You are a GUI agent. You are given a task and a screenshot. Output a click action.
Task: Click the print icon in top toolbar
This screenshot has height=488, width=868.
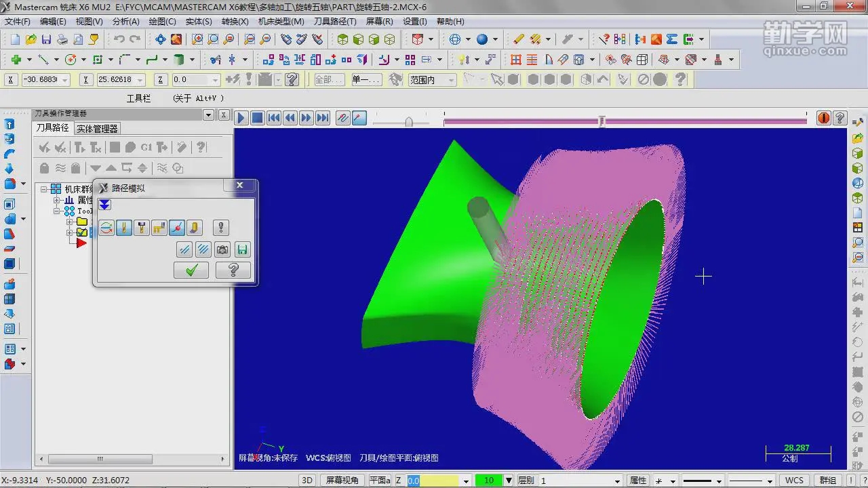(62, 39)
